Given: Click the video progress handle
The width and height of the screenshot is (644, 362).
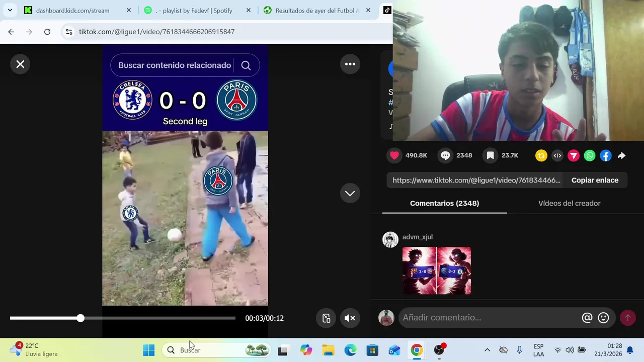Looking at the screenshot, I should pos(80,318).
